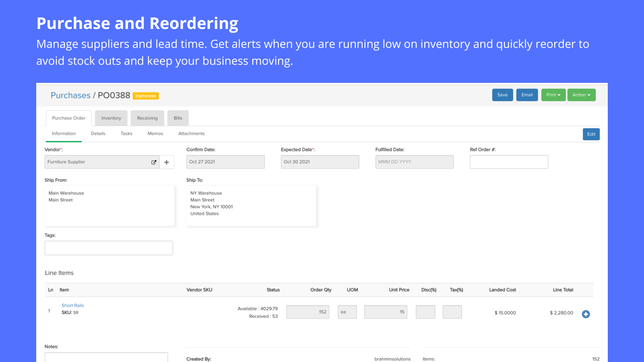This screenshot has width=644, height=362.
Task: Open the Short Rails item link
Action: pyautogui.click(x=73, y=306)
